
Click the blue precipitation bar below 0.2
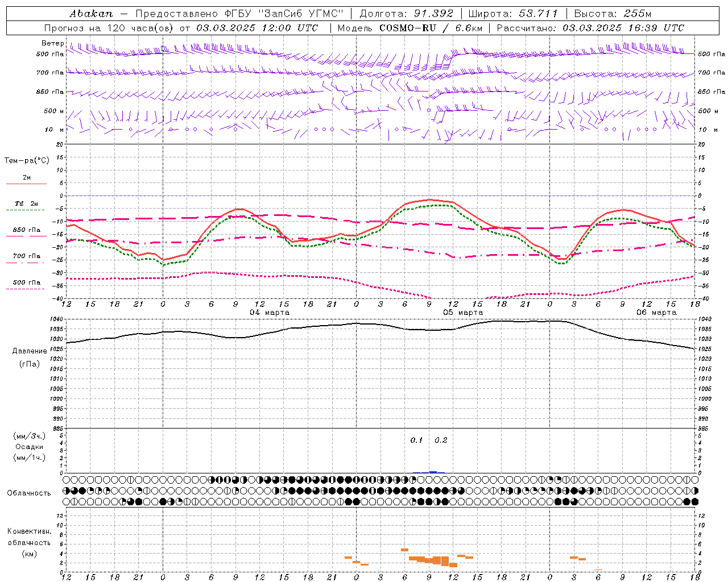(x=433, y=472)
